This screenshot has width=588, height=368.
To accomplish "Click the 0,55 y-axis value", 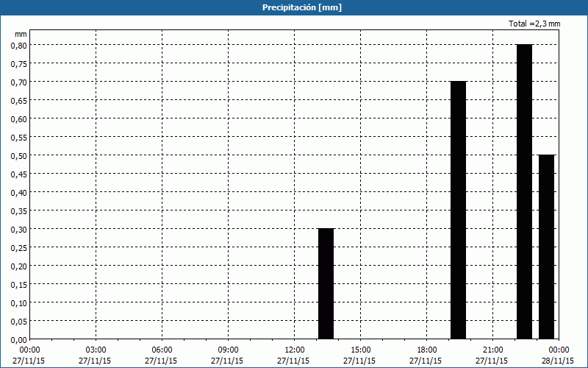I will 19,138.
